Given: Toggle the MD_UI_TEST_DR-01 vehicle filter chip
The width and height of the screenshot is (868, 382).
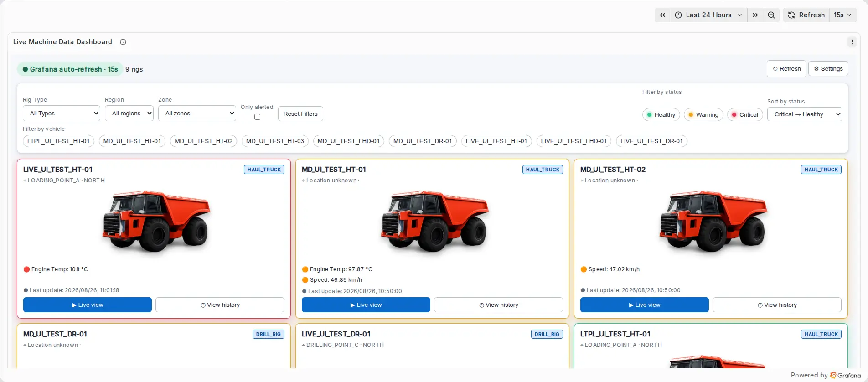Looking at the screenshot, I should click(423, 141).
